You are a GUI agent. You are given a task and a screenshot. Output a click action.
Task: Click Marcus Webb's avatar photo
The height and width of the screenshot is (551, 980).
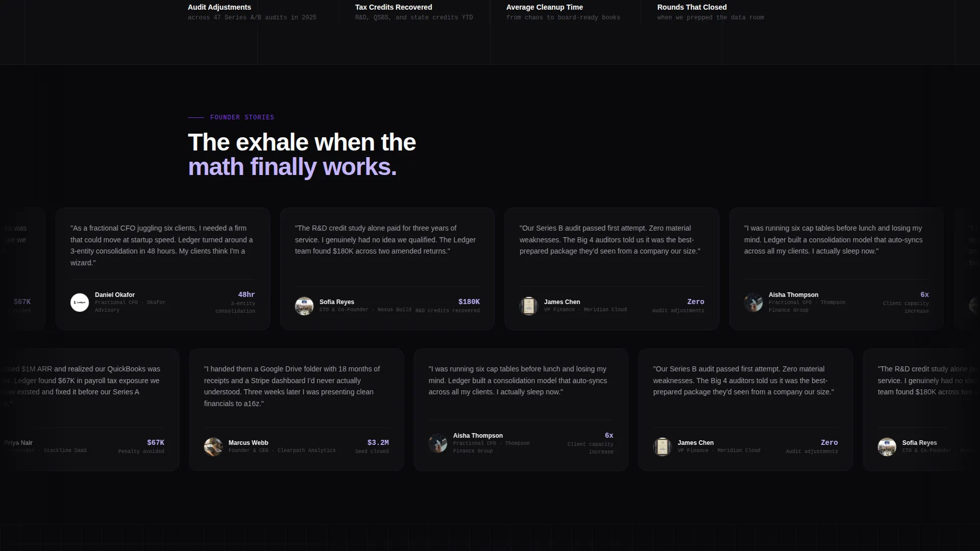tap(213, 447)
